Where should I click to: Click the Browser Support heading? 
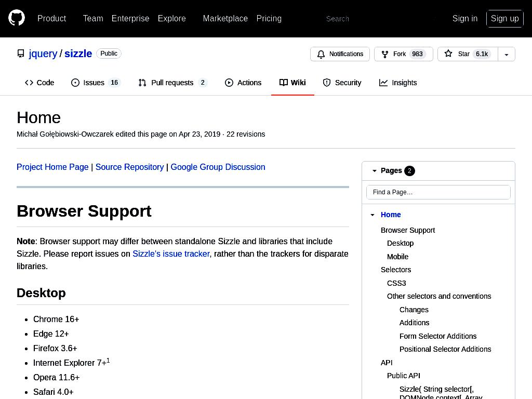84,211
